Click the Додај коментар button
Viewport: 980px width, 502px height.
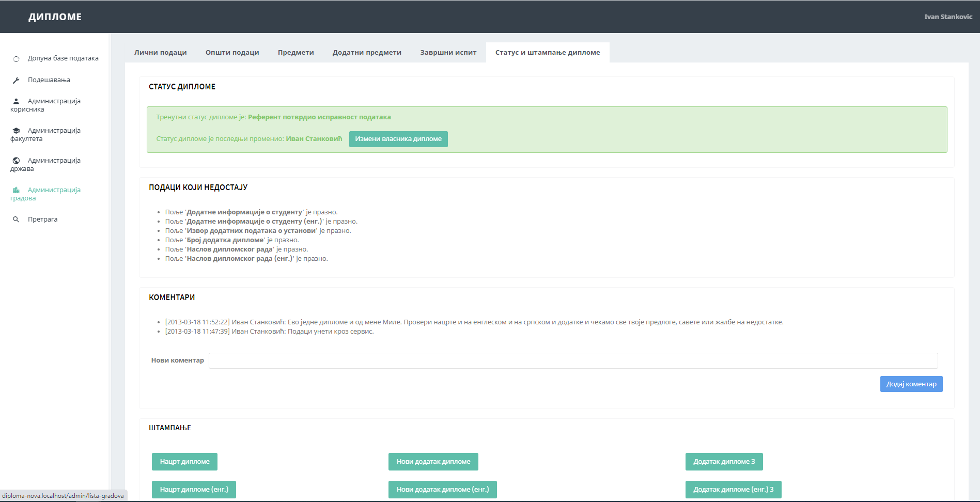pyautogui.click(x=911, y=384)
